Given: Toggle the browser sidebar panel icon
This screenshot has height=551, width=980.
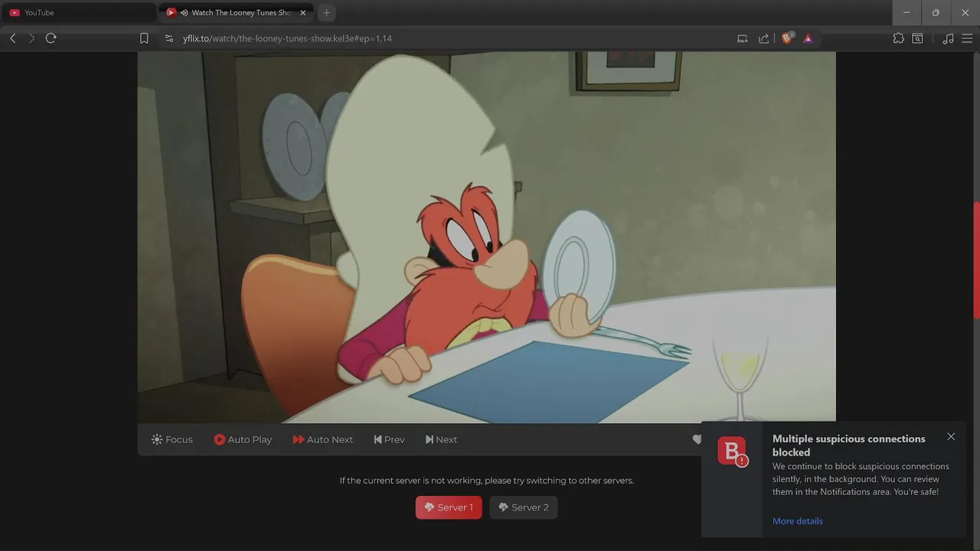Looking at the screenshot, I should click(x=917, y=38).
